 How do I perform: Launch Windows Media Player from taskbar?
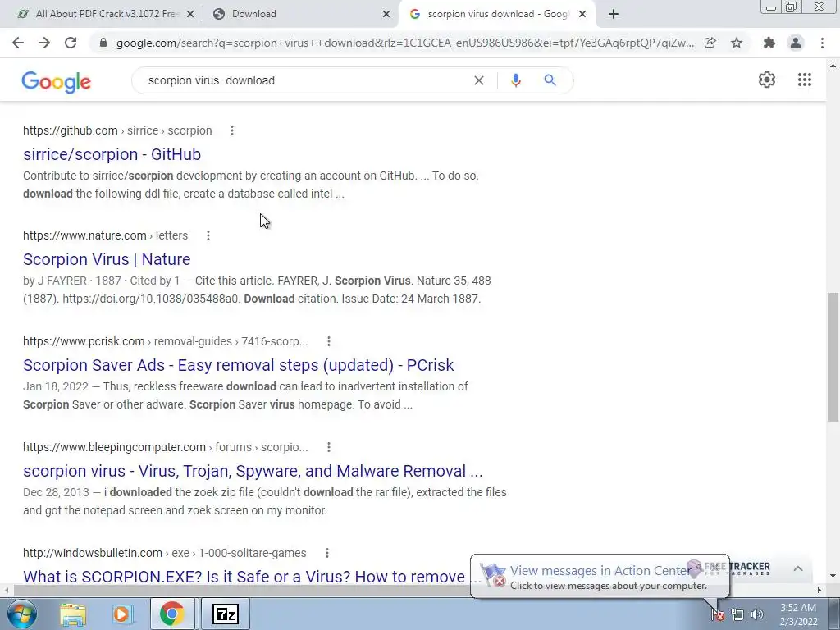tap(121, 614)
